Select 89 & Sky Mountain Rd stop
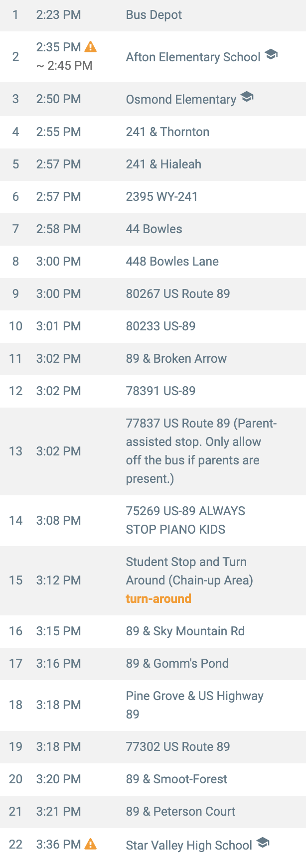306x868 pixels. tap(185, 631)
